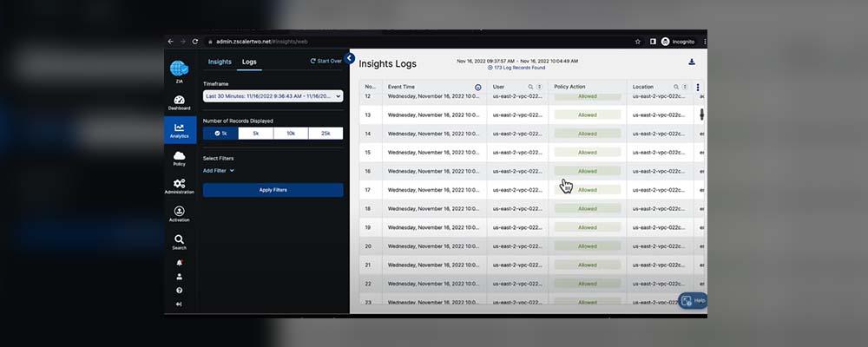Search in the Location column
This screenshot has width=868, height=347.
(x=676, y=87)
